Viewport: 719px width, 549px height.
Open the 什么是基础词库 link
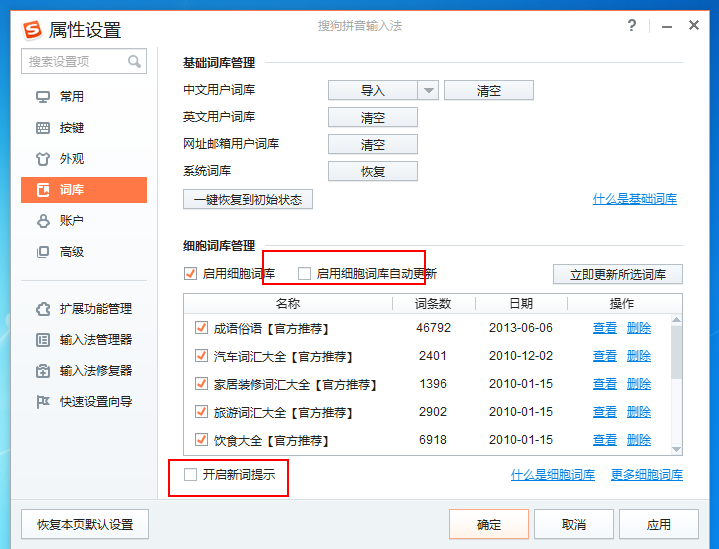[634, 199]
